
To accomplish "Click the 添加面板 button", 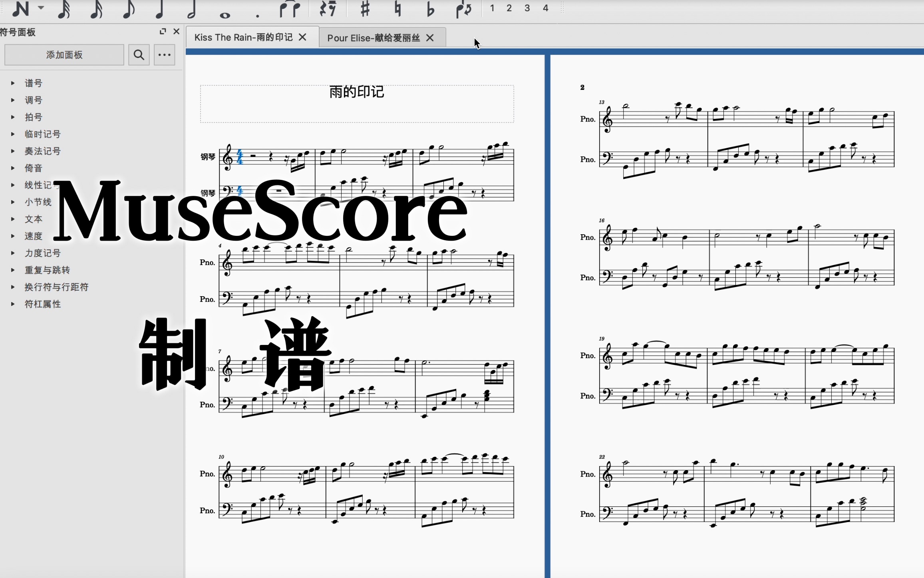I will point(64,55).
